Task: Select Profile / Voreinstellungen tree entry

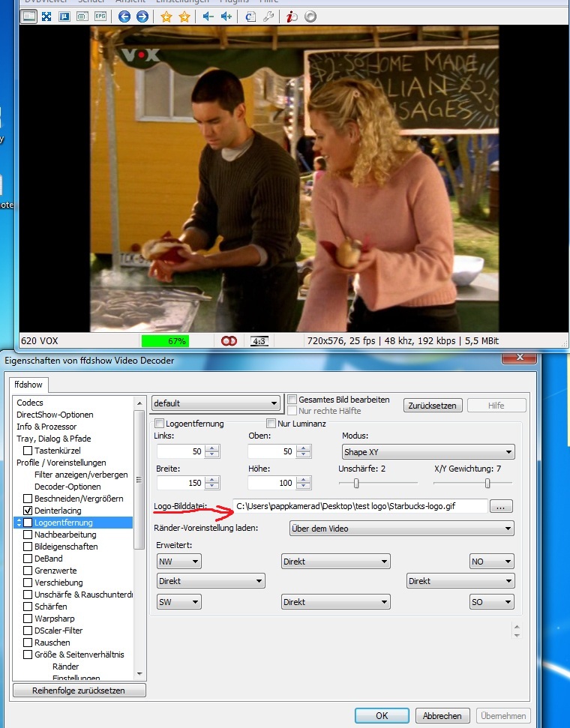Action: [x=61, y=463]
